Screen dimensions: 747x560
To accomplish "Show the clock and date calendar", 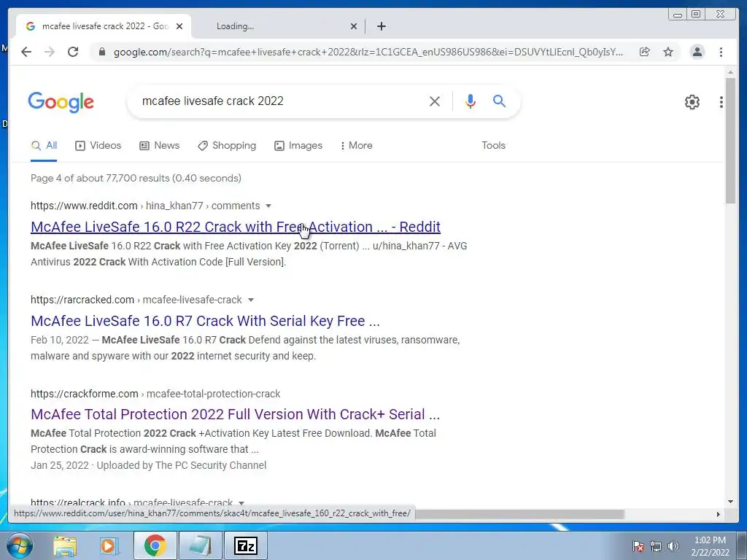I will [x=710, y=546].
